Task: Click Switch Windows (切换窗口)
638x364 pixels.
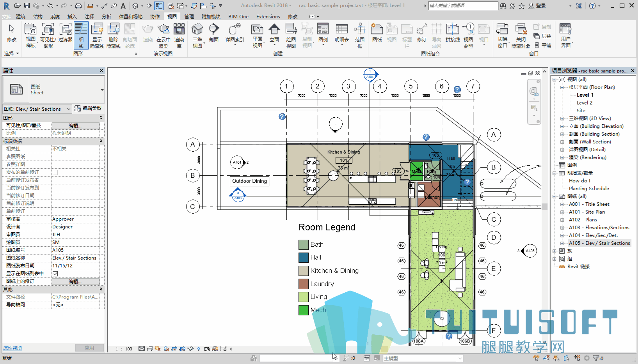Action: coord(503,35)
